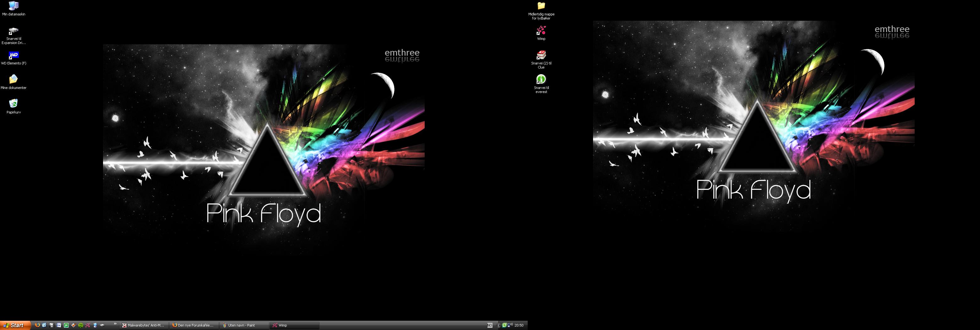
Task: Select Snarvei til everest icon
Action: click(x=541, y=84)
